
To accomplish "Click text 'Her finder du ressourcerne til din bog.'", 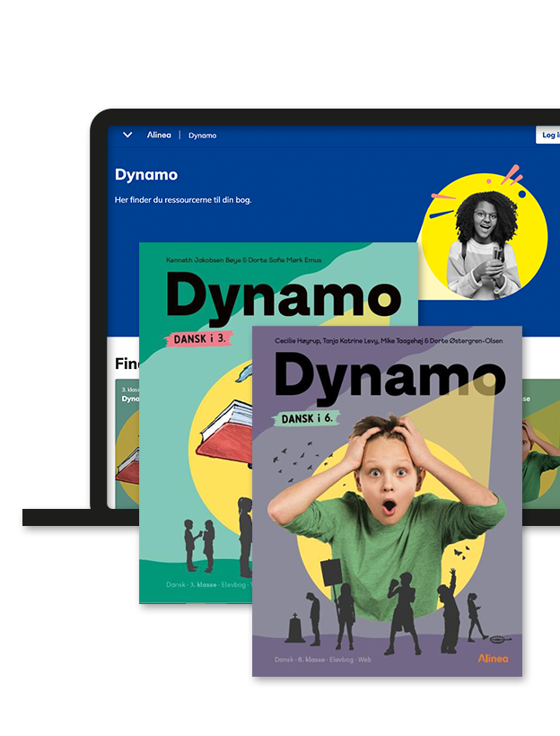I will tap(183, 200).
